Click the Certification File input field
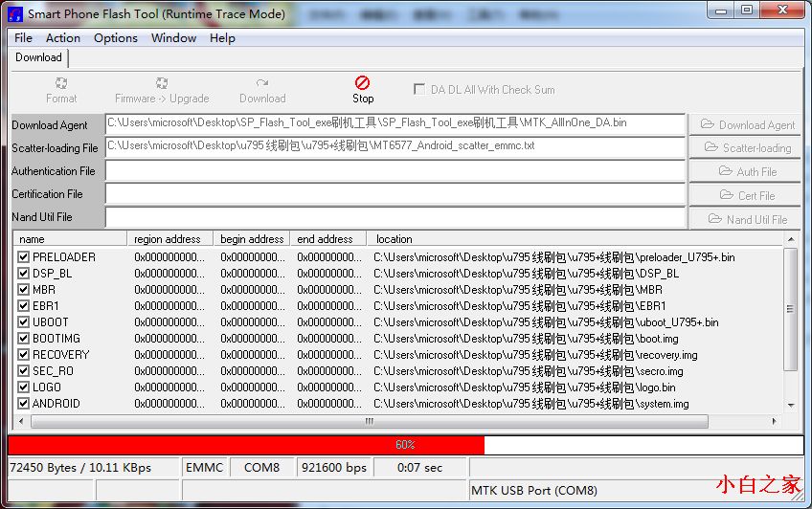The height and width of the screenshot is (509, 812). click(x=395, y=194)
